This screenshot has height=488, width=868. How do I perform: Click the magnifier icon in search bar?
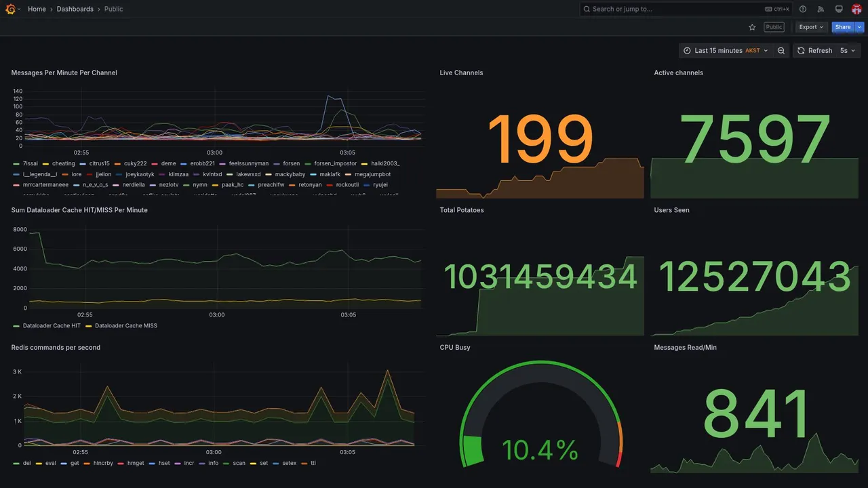point(587,9)
